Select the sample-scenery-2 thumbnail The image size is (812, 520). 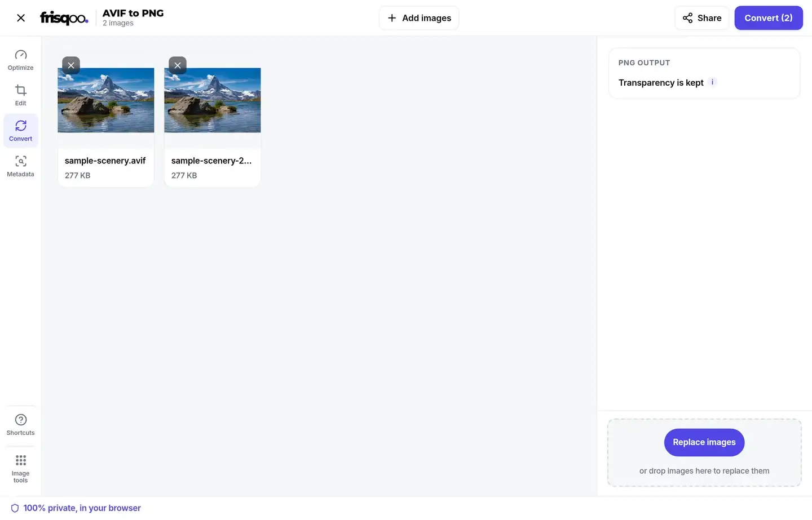pyautogui.click(x=213, y=100)
